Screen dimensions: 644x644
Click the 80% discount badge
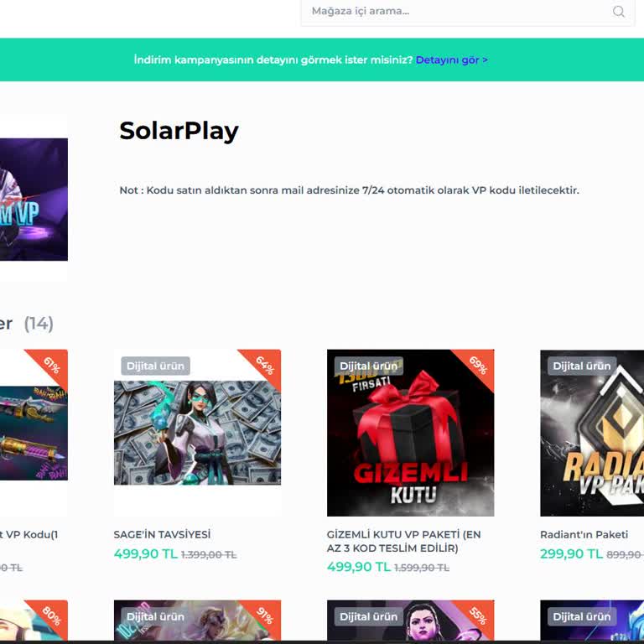(51, 615)
